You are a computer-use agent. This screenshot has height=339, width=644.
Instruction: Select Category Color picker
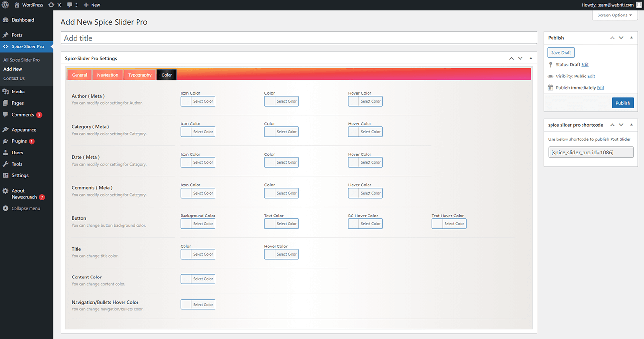pos(281,132)
